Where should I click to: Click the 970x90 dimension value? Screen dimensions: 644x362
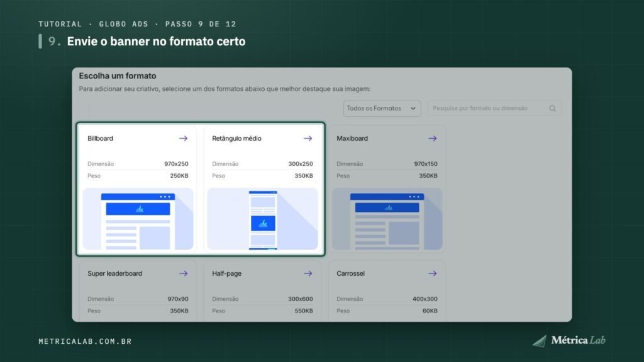click(178, 299)
